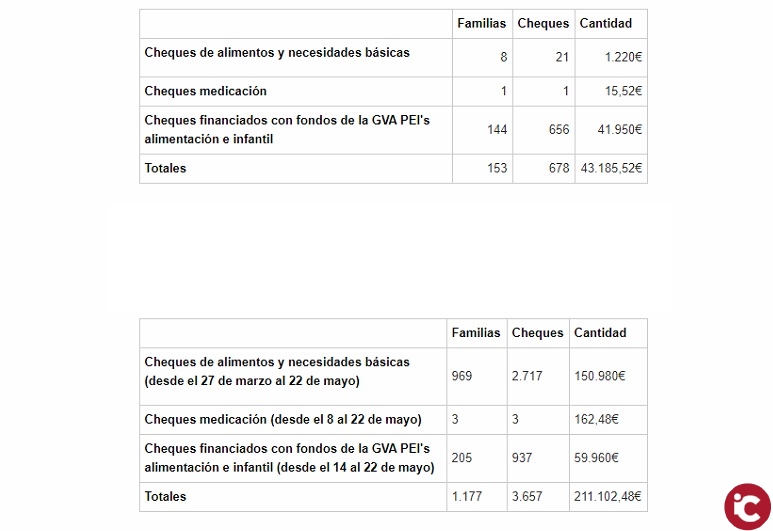Click the 144 families cell
The width and height of the screenshot is (773, 531).
497,130
